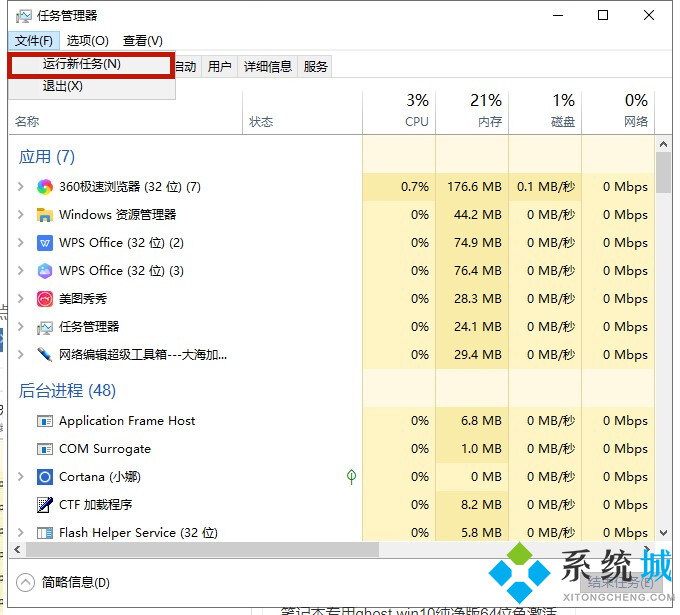Select the COM Surrogate process name
The height and width of the screenshot is (615, 680).
(105, 449)
